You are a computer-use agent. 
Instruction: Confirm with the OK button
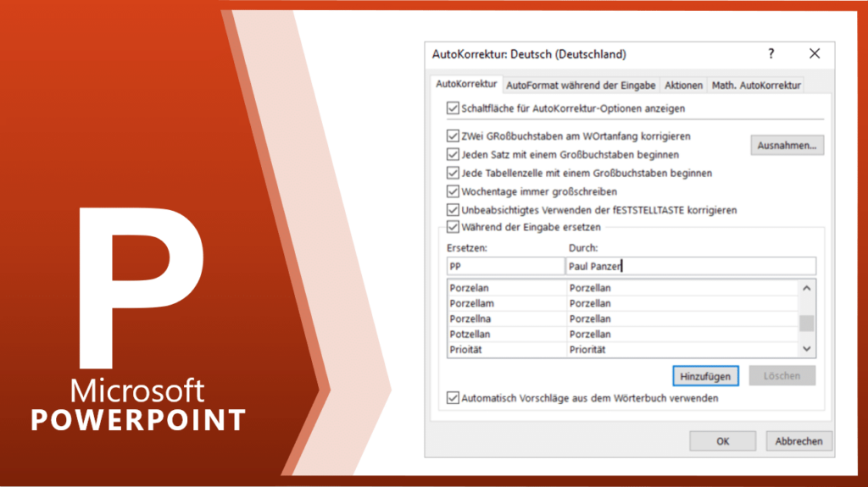722,441
